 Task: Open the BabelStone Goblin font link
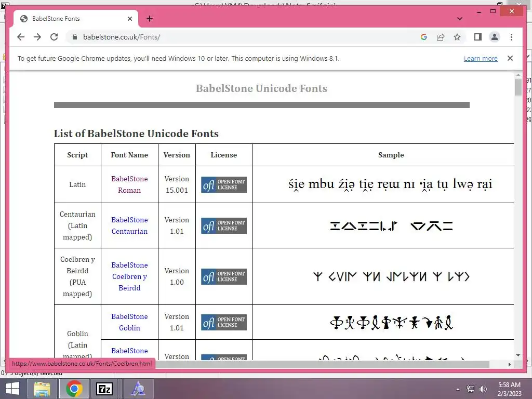click(x=129, y=322)
